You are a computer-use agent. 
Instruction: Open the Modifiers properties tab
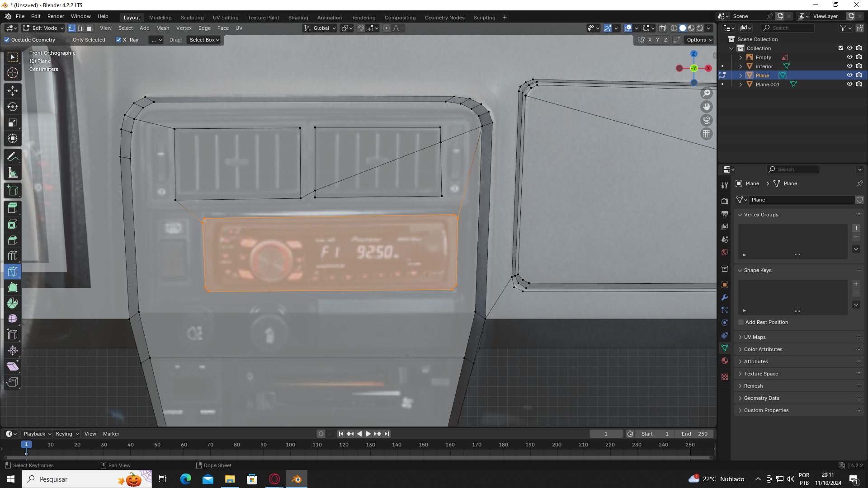tap(725, 297)
